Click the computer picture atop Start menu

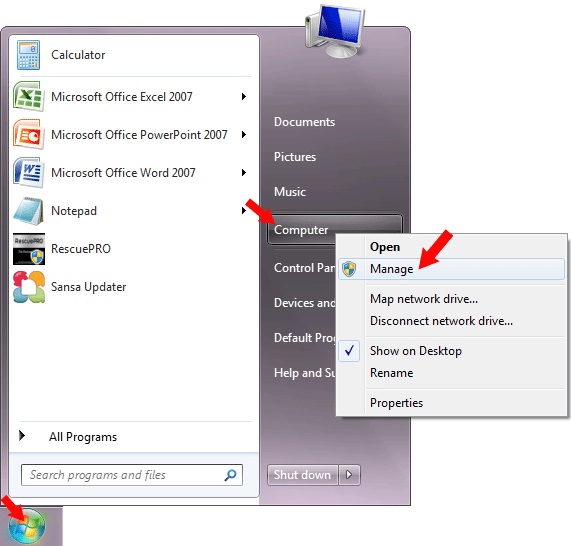tap(335, 31)
